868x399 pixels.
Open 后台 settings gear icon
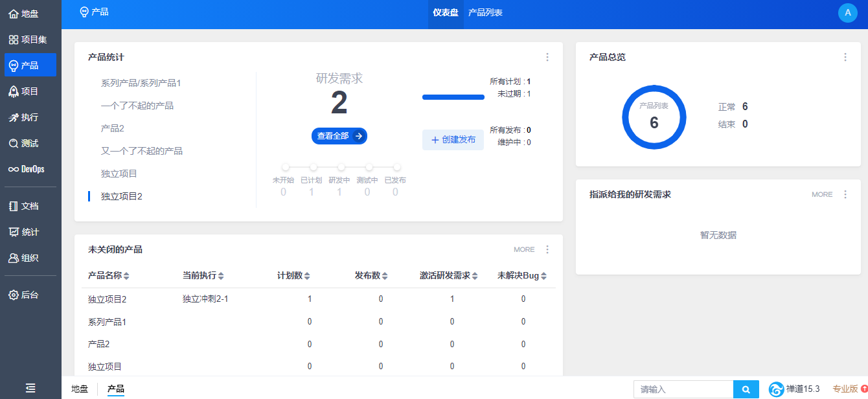[14, 295]
